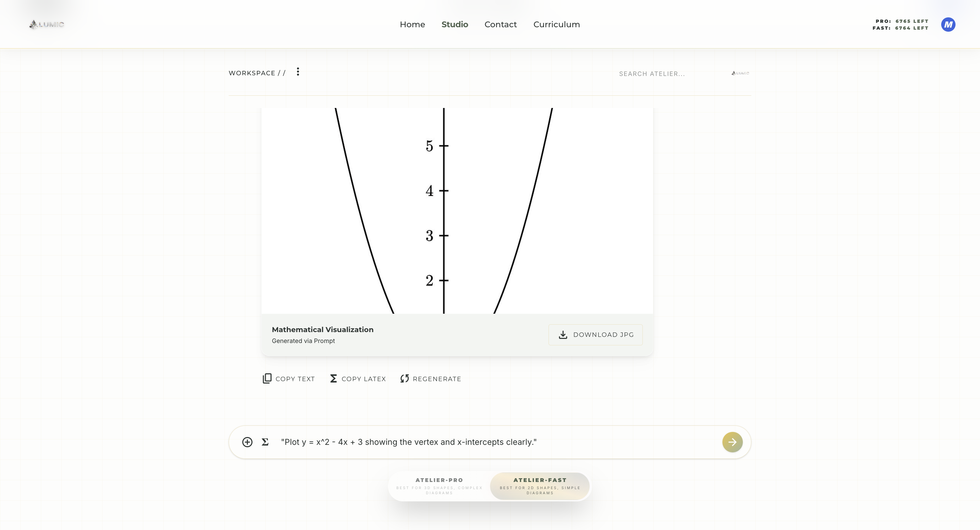Click the sigma math icon in prompt bar
The image size is (980, 530).
click(x=265, y=442)
